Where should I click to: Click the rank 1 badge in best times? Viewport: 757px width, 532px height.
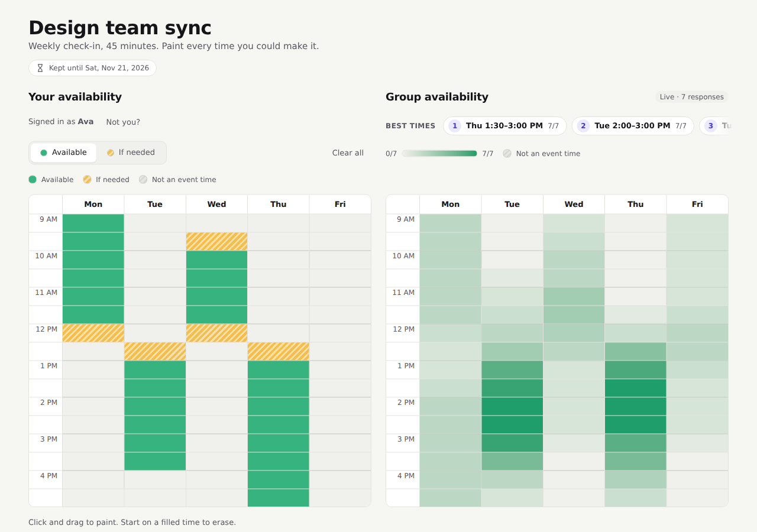click(x=455, y=126)
